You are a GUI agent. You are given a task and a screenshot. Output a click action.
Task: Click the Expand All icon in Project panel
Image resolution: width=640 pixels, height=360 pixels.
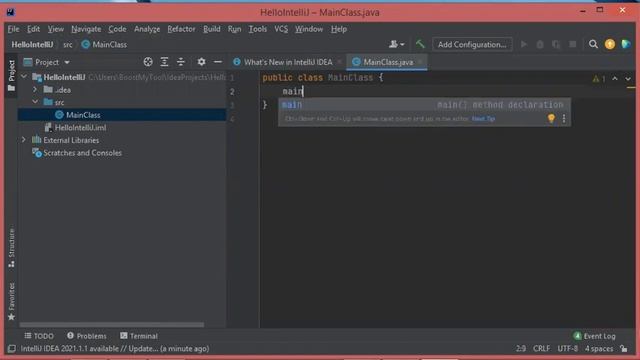164,62
